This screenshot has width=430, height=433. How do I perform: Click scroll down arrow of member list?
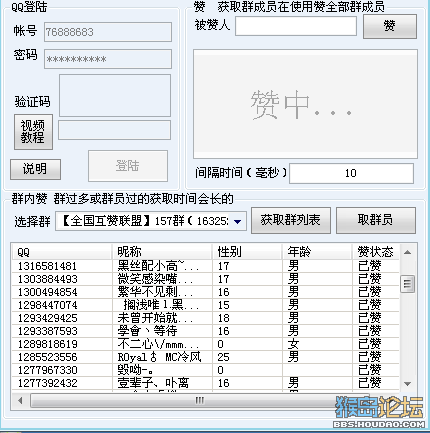407,384
